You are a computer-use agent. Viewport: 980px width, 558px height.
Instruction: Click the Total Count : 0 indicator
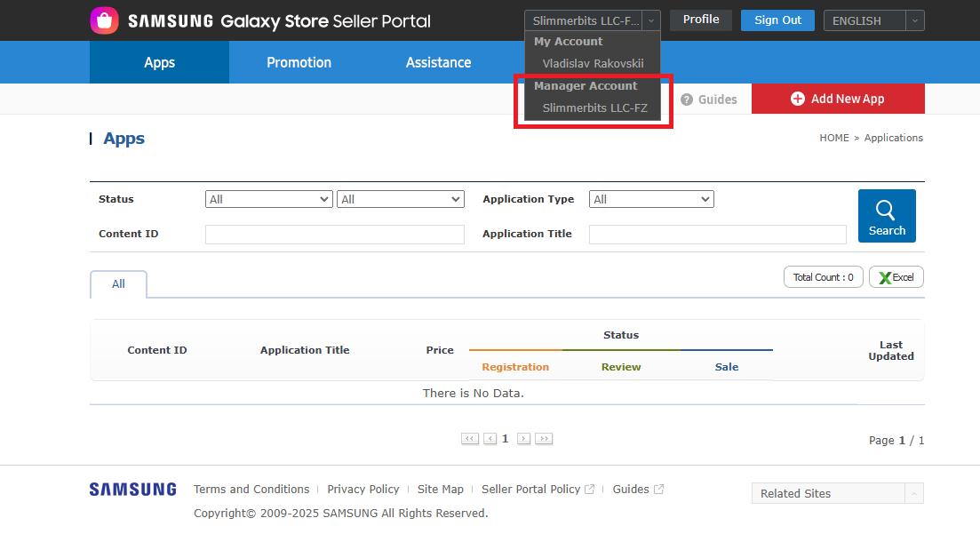(823, 277)
